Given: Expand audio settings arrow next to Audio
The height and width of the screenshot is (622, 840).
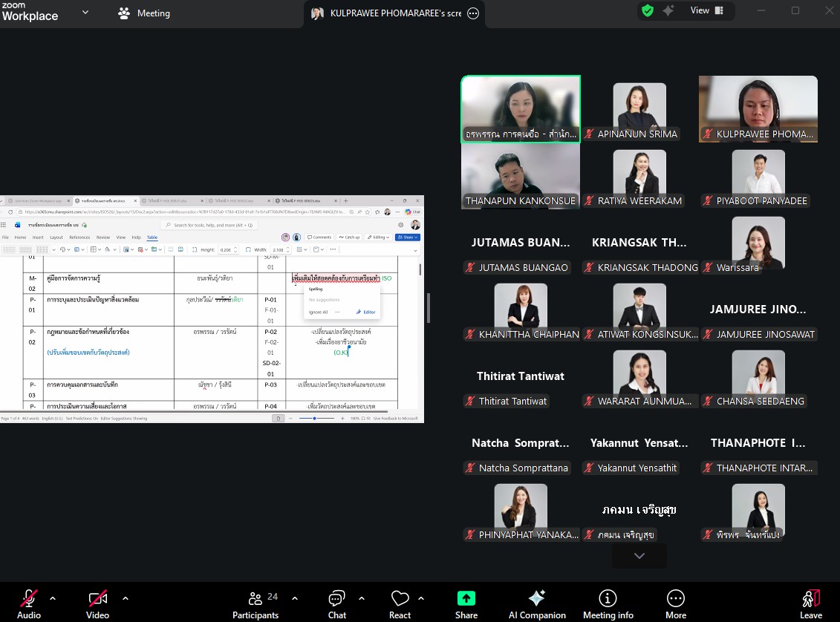Looking at the screenshot, I should 53,598.
